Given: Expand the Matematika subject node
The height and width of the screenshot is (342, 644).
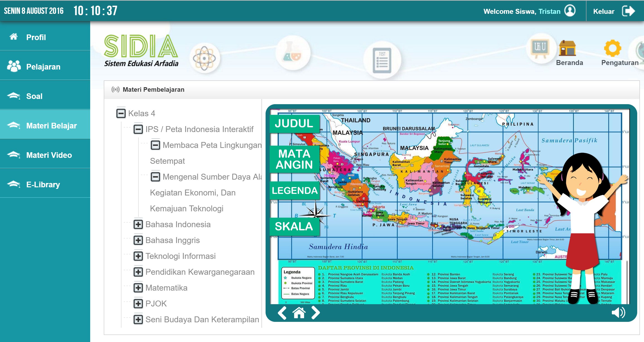Looking at the screenshot, I should [x=138, y=288].
